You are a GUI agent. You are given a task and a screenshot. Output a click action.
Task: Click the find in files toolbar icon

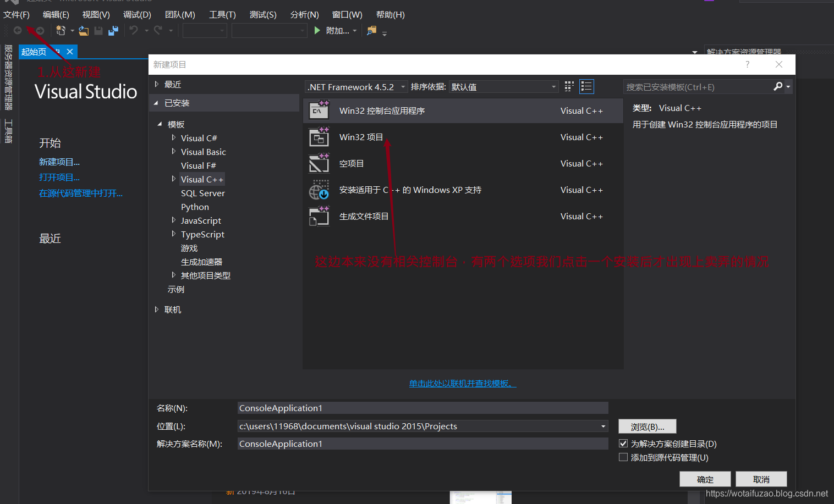(x=372, y=30)
